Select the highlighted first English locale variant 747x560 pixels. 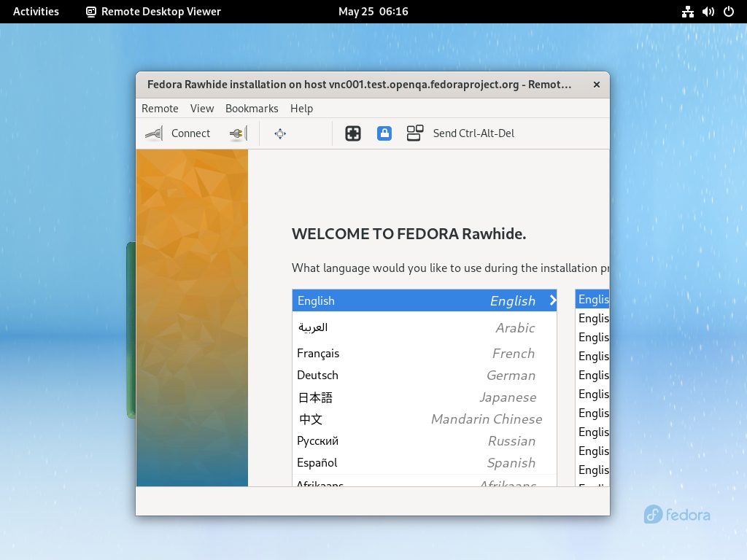[592, 299]
